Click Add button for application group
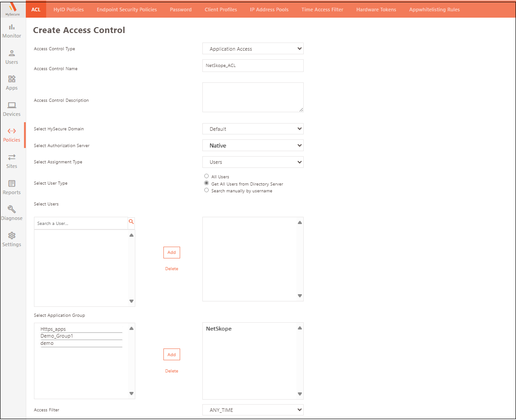 [x=172, y=354]
